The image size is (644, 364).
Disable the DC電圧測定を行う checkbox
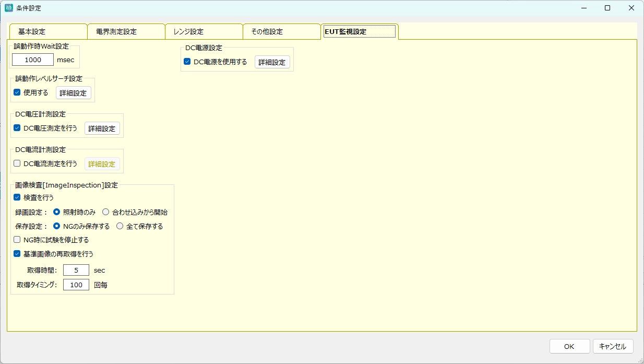pos(17,128)
